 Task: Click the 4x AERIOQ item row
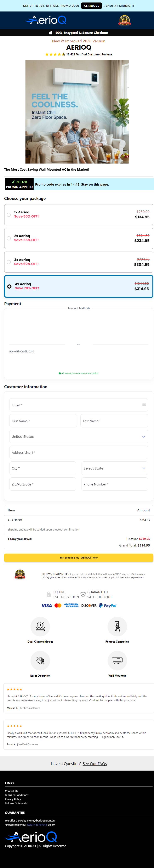point(79,520)
